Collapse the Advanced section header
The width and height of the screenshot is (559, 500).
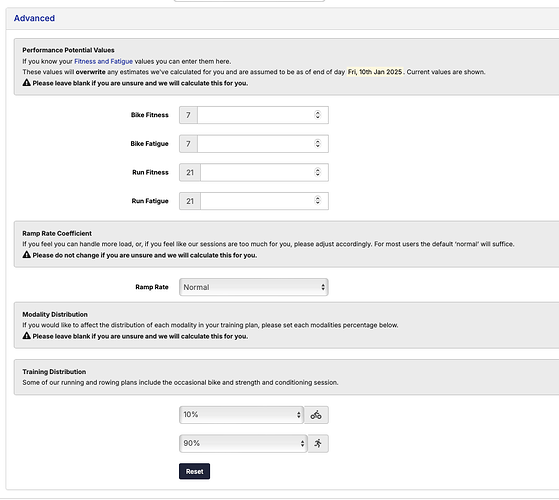tap(34, 18)
